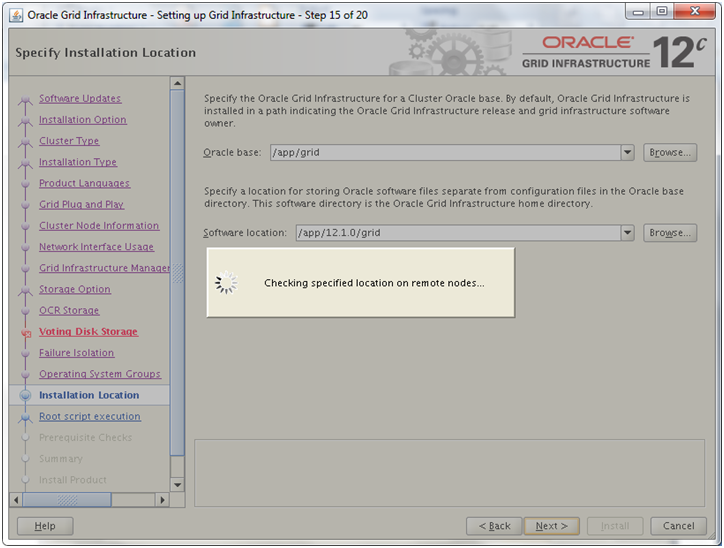
Task: Browse for the Software location directory
Action: click(x=670, y=233)
